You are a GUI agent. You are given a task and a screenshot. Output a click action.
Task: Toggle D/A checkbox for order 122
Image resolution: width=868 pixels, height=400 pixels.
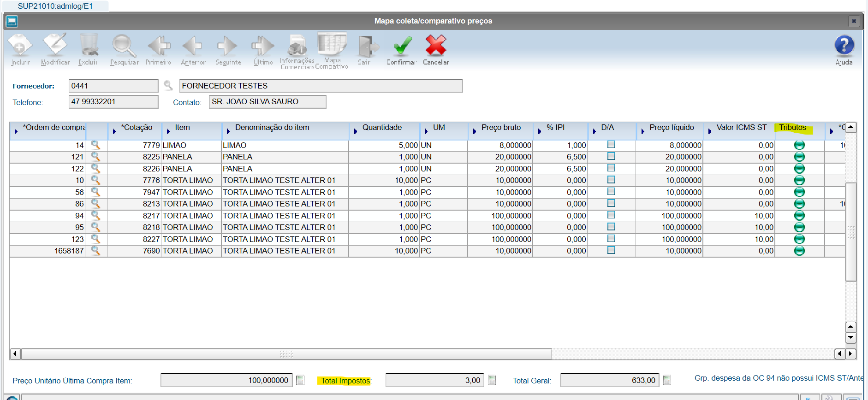[x=611, y=168]
